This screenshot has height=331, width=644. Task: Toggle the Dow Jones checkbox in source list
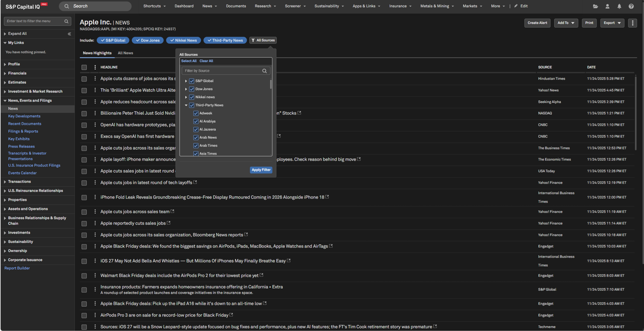(x=192, y=89)
